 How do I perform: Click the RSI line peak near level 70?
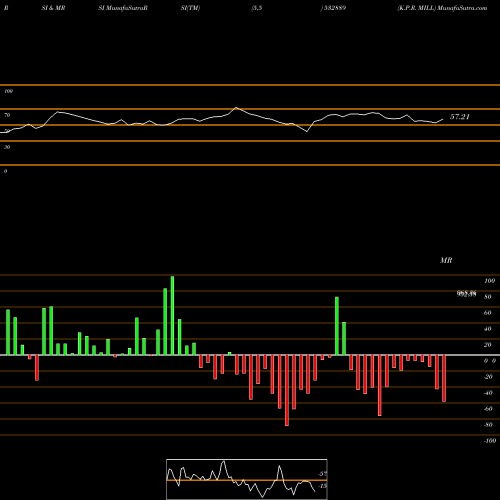[x=236, y=108]
